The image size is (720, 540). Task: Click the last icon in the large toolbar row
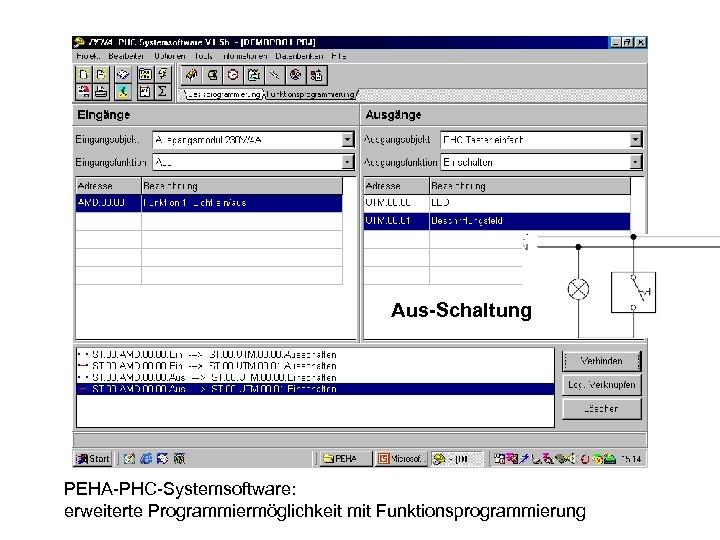point(316,75)
